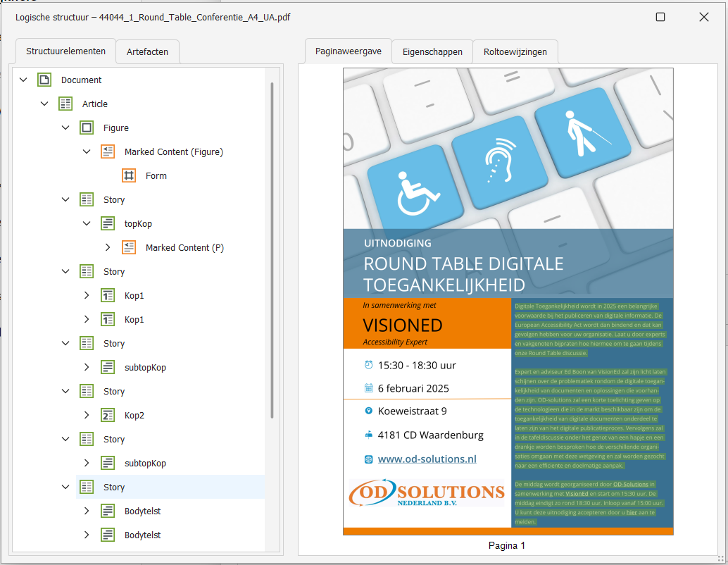The height and width of the screenshot is (565, 728).
Task: Click the 'UITNODIGING' heading in the preview
Action: 397,243
